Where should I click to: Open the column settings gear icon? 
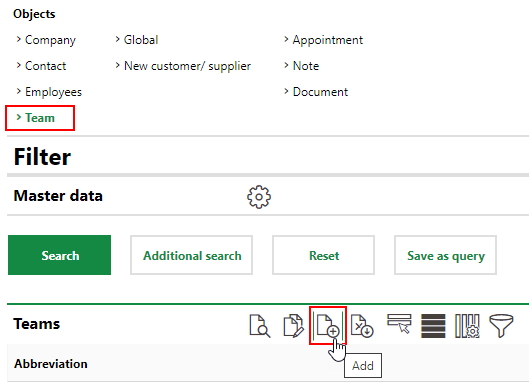(x=467, y=326)
